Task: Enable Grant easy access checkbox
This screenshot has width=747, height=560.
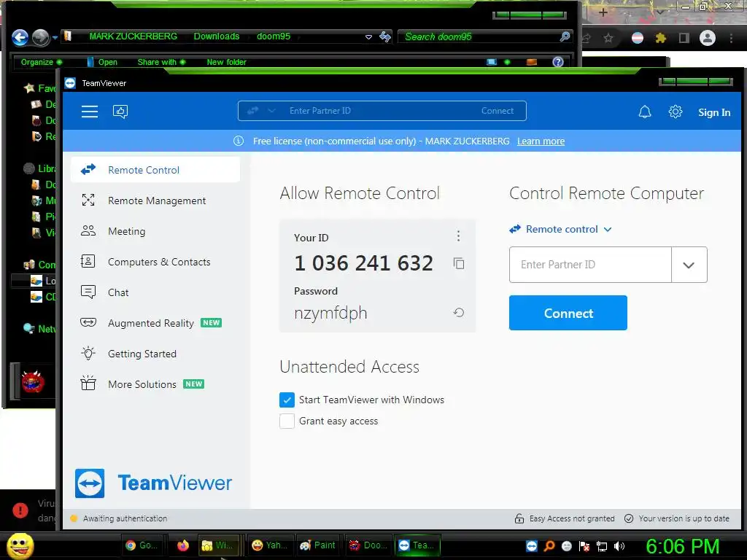Action: [x=287, y=421]
